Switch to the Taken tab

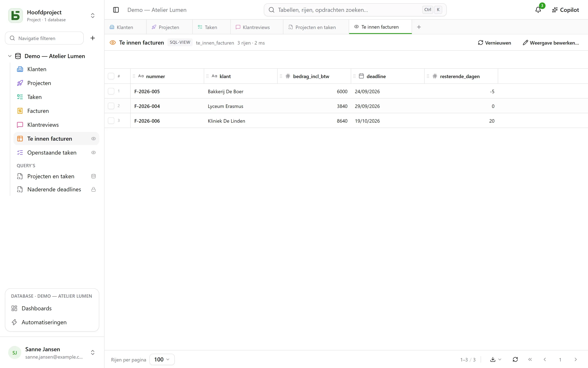point(211,27)
